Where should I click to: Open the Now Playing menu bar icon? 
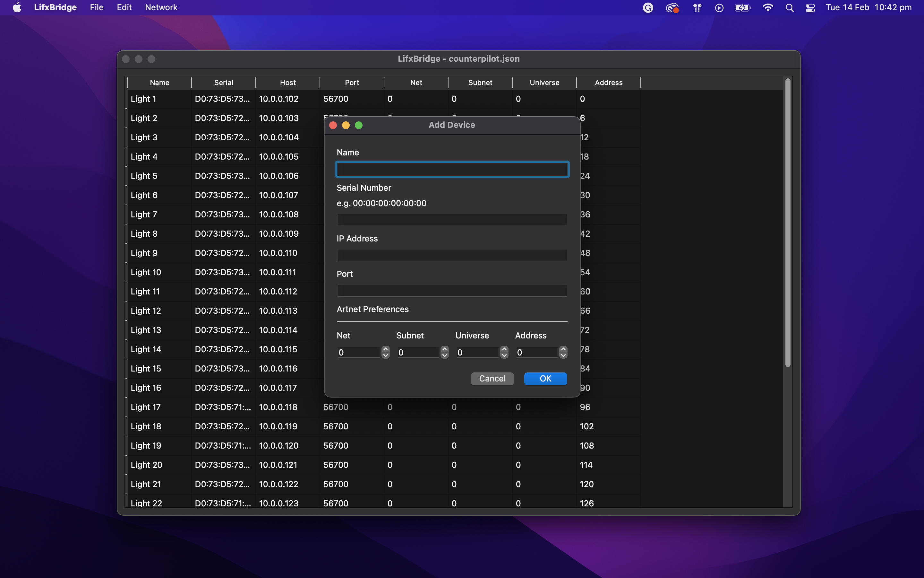(719, 8)
